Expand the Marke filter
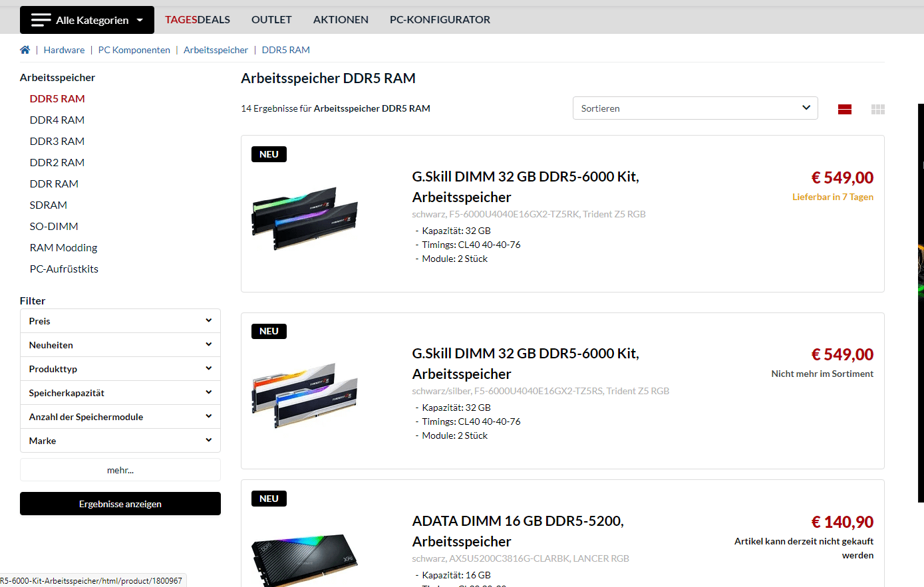 [x=120, y=441]
